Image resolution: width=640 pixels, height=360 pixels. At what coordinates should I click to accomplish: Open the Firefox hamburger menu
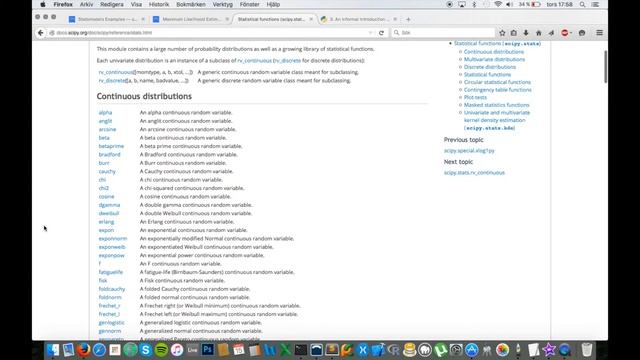pyautogui.click(x=599, y=33)
